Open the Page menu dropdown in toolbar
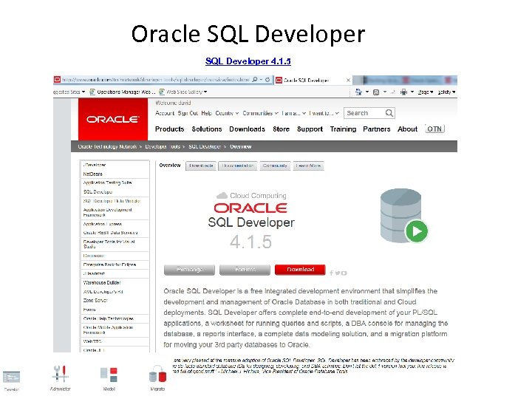532x399 pixels. 426,92
